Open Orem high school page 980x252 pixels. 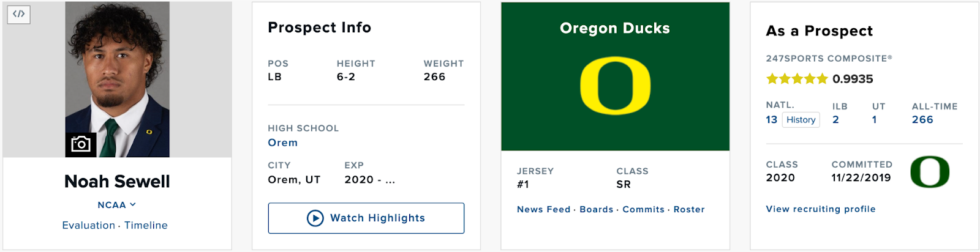click(282, 143)
